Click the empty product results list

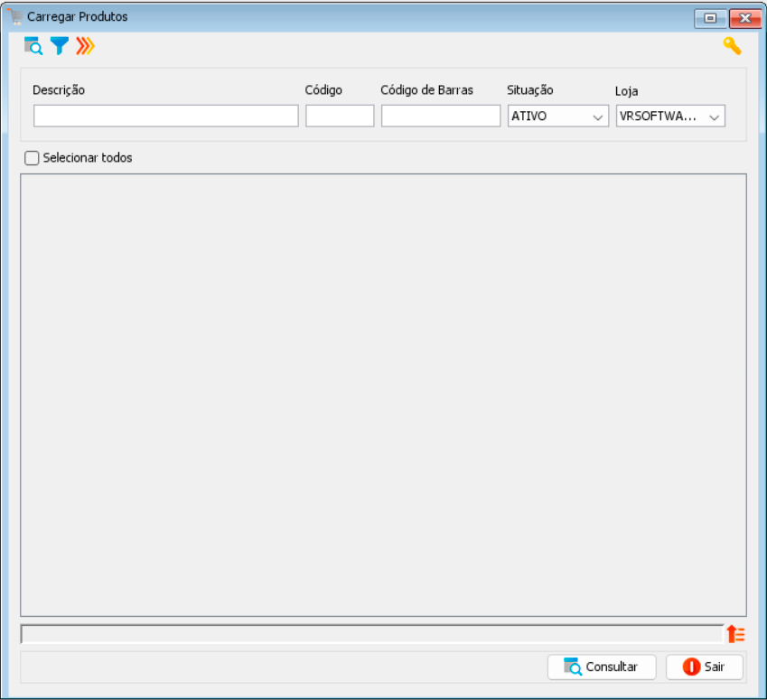click(383, 396)
